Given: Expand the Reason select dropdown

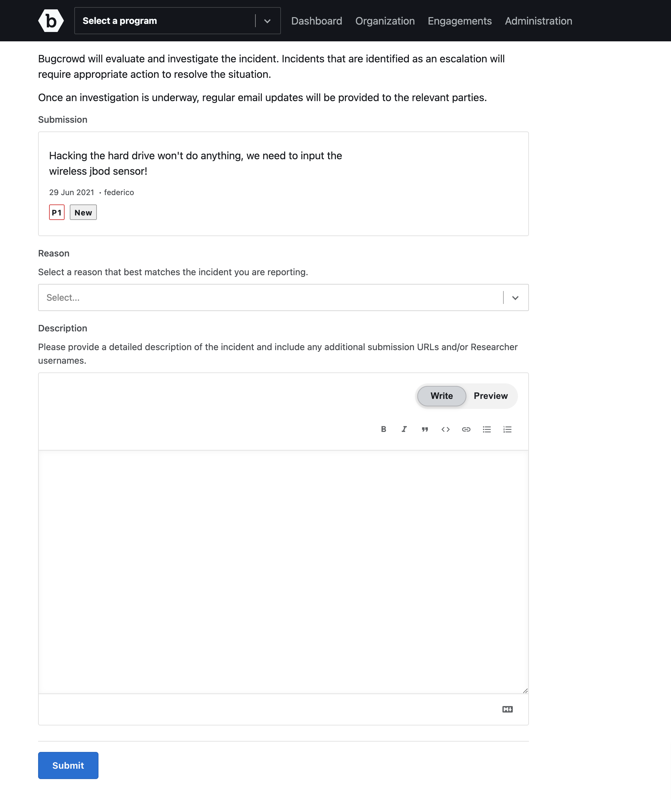Looking at the screenshot, I should [283, 297].
